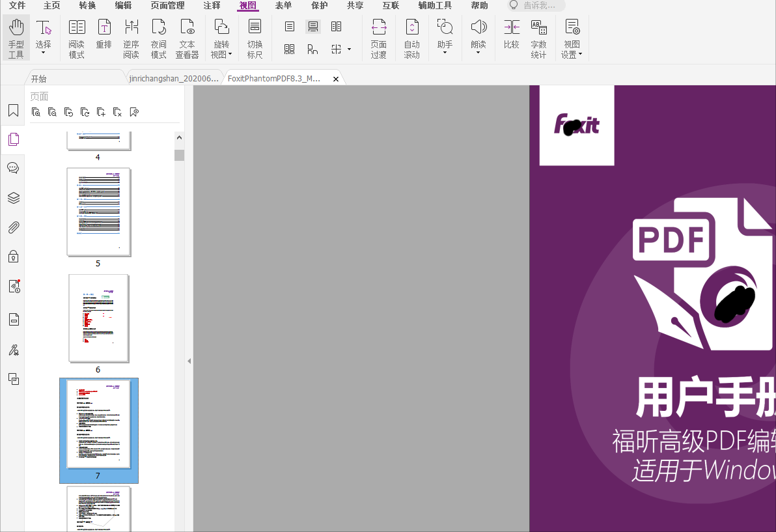Switch to the 互联 connect tab

391,5
